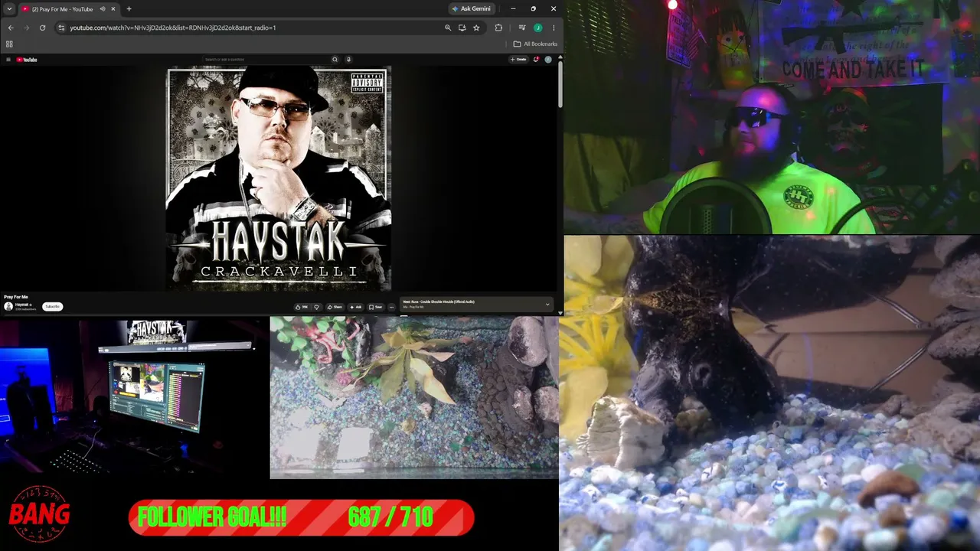This screenshot has width=980, height=551.
Task: Install or cast page from address bar icon
Action: [462, 28]
